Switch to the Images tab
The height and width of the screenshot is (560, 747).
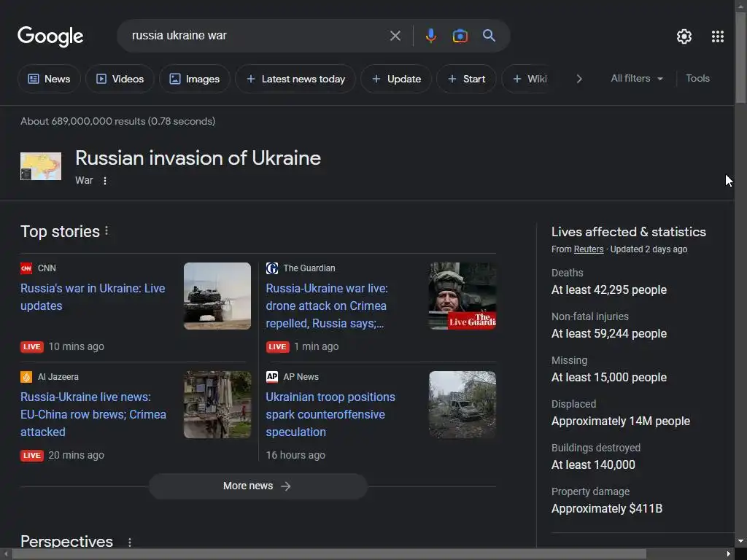195,79
